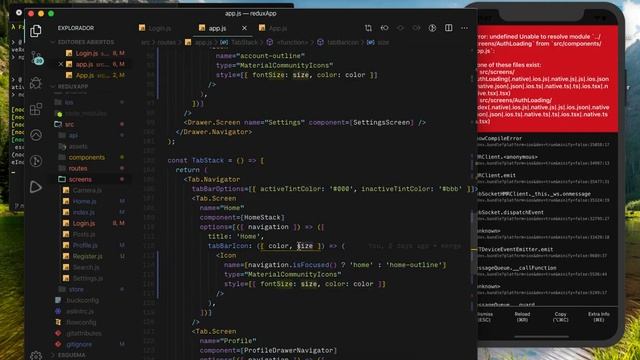Open App.js in open editors list

click(x=85, y=75)
